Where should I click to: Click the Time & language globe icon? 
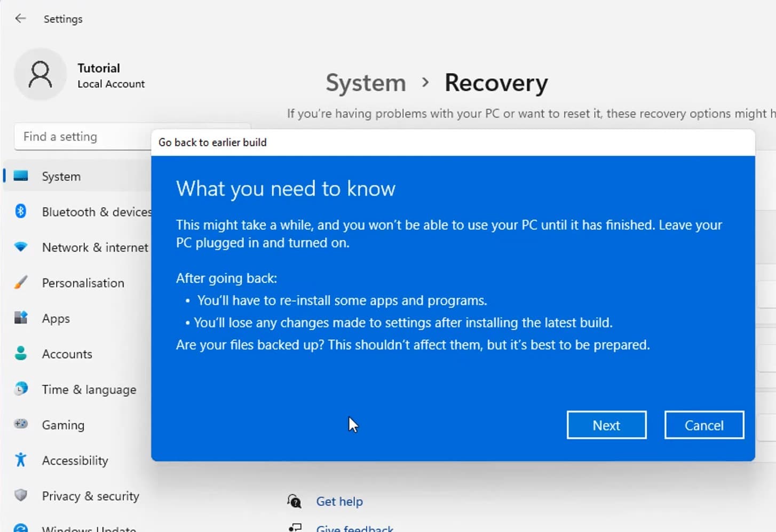pos(21,389)
